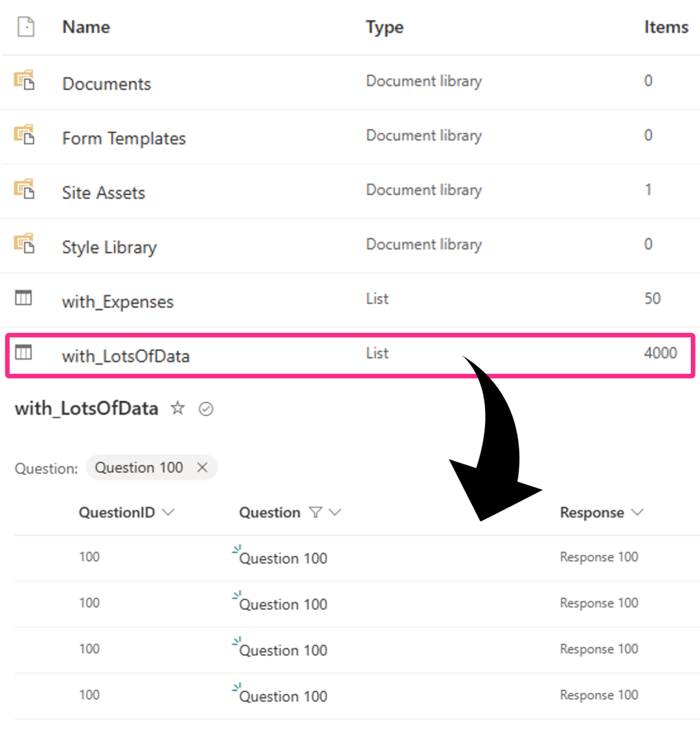
Task: Toggle the star to favorite with_LotsOfData
Action: point(177,408)
